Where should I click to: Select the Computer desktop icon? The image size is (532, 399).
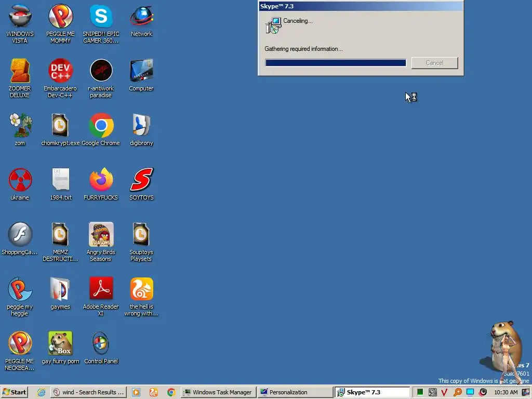coord(141,75)
